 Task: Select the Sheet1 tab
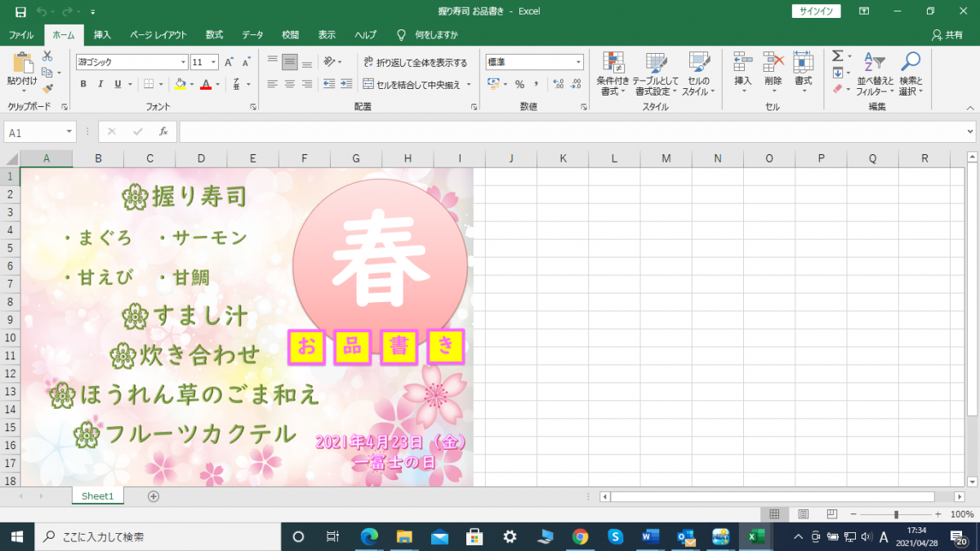point(97,496)
